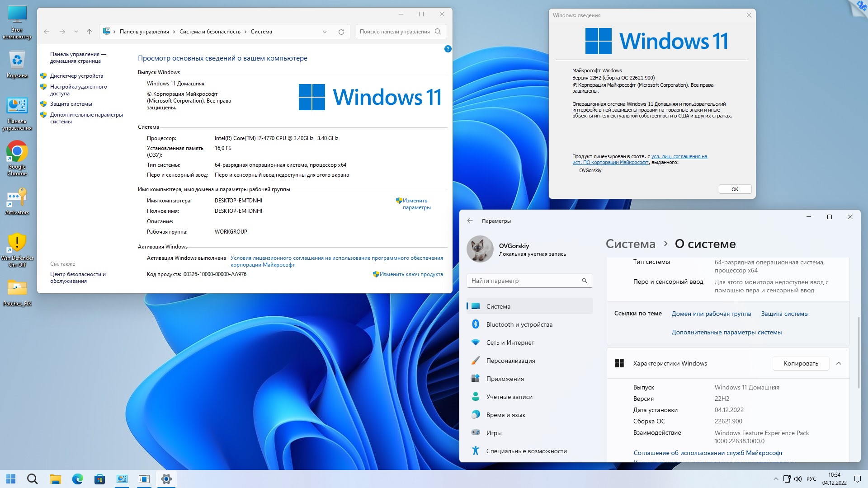Switch to winver window taskbar icon
Viewport: 868px width, 488px height.
click(144, 479)
